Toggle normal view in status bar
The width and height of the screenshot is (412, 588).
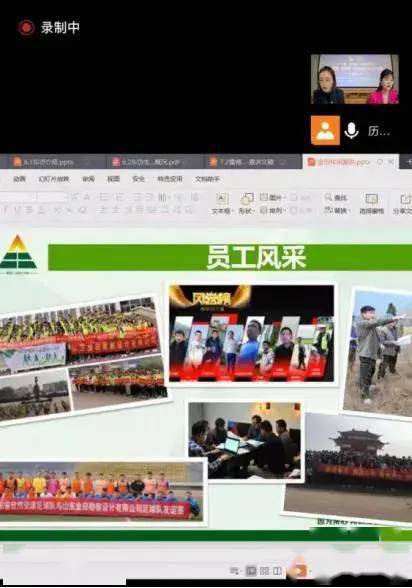(x=251, y=571)
